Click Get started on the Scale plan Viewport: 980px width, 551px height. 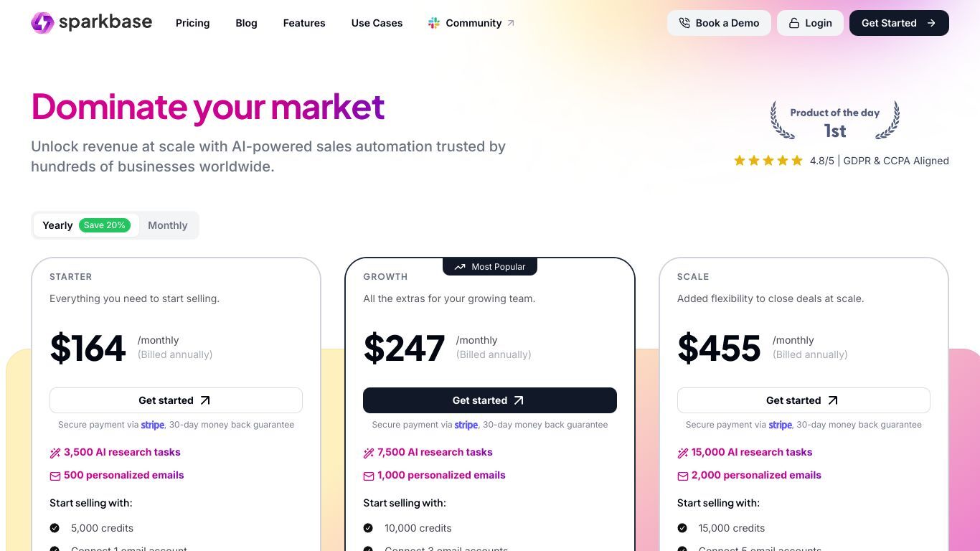[804, 400]
